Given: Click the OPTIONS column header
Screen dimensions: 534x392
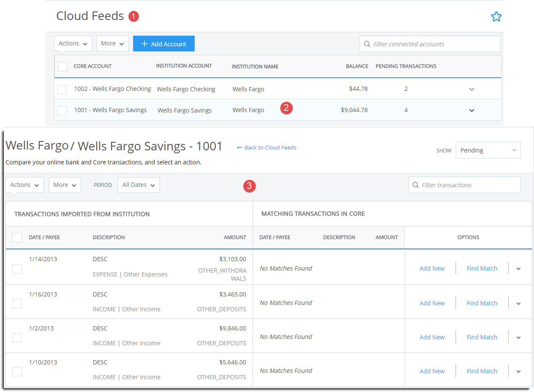Looking at the screenshot, I should pos(468,237).
